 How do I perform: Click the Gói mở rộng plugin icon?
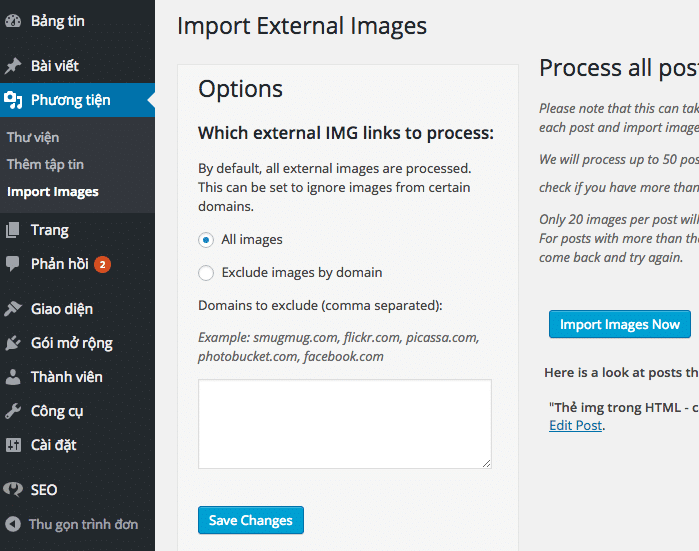[13, 343]
